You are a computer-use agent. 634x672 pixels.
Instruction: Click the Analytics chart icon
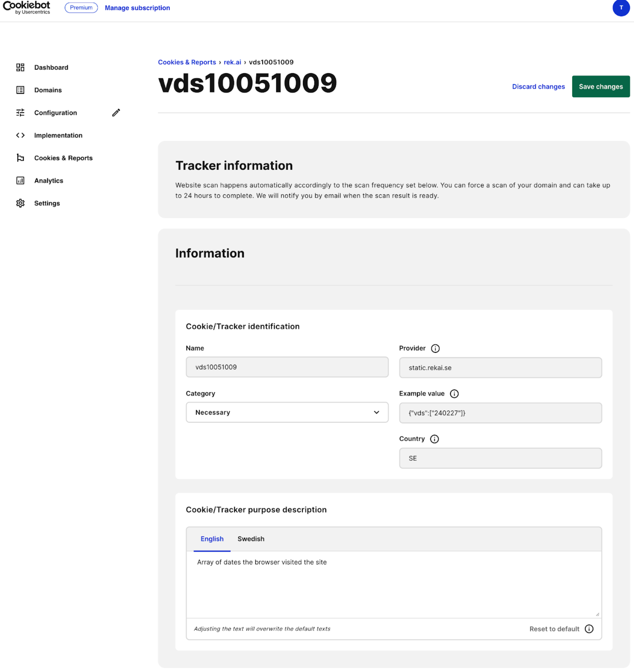(x=20, y=180)
